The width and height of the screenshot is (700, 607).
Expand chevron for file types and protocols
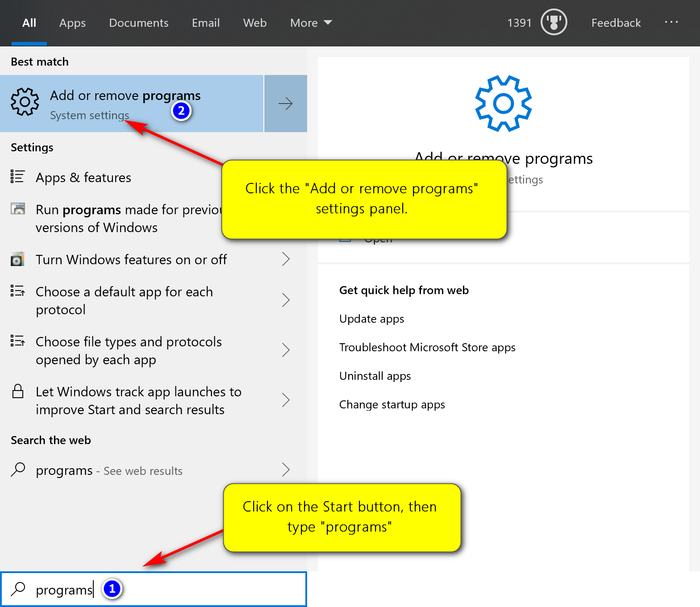point(286,350)
